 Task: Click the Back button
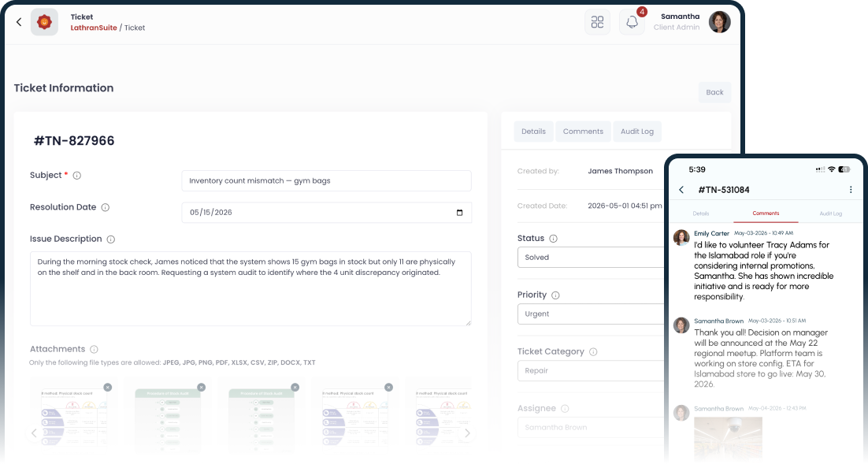(714, 92)
